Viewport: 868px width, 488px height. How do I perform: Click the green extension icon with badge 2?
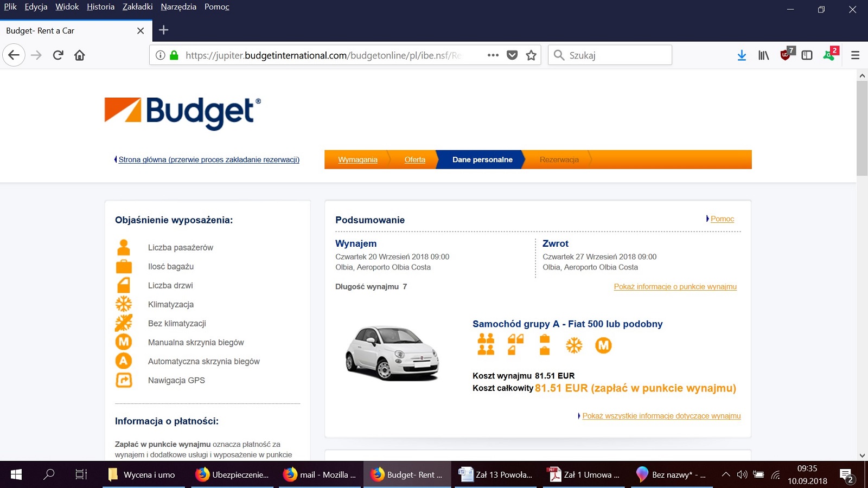830,54
